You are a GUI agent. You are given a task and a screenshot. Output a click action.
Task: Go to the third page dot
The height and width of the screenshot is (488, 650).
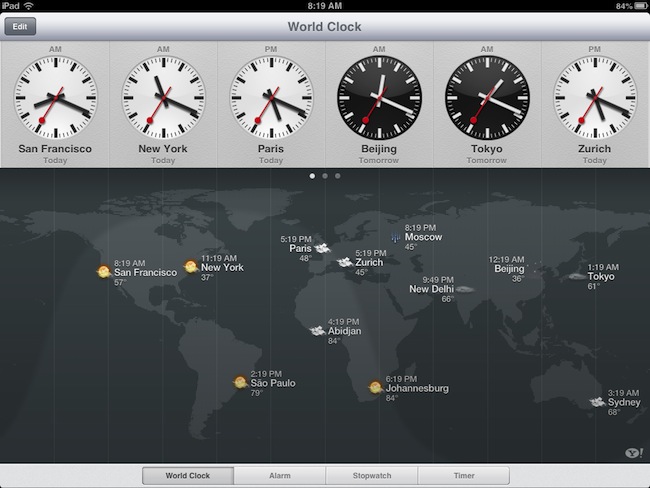[x=338, y=176]
